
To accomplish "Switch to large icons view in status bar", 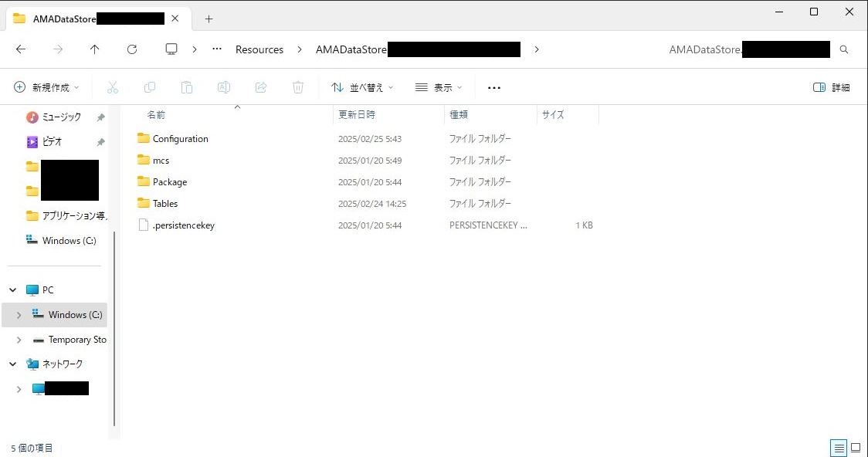I will point(856,448).
